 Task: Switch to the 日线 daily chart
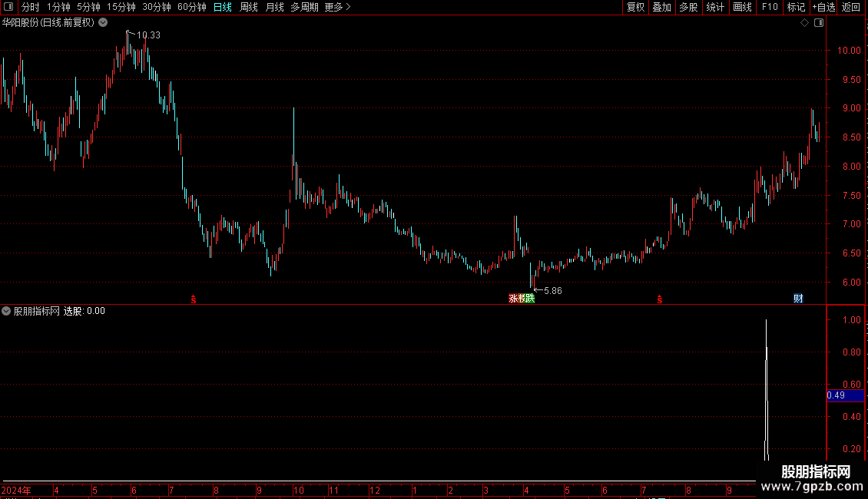pyautogui.click(x=223, y=7)
